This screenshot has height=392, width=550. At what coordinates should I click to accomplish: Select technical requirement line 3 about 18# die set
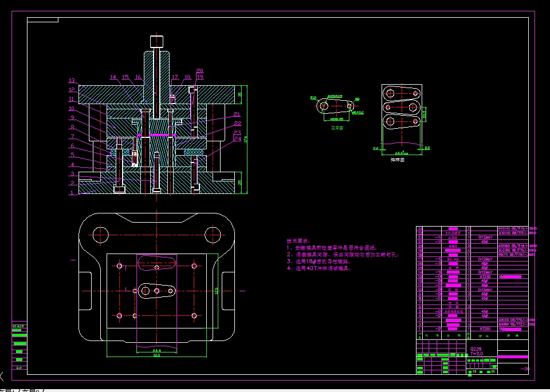click(x=318, y=262)
